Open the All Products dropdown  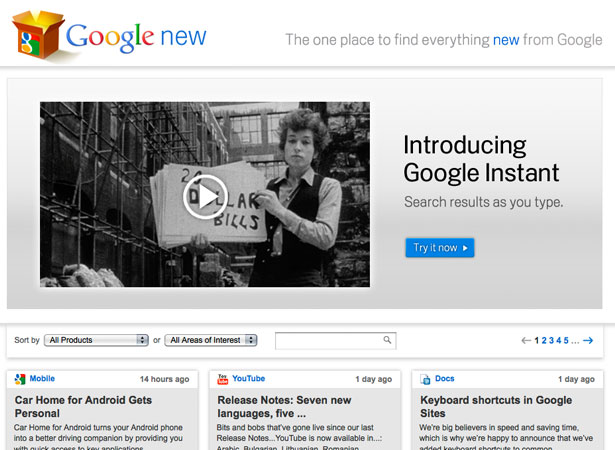(x=96, y=340)
